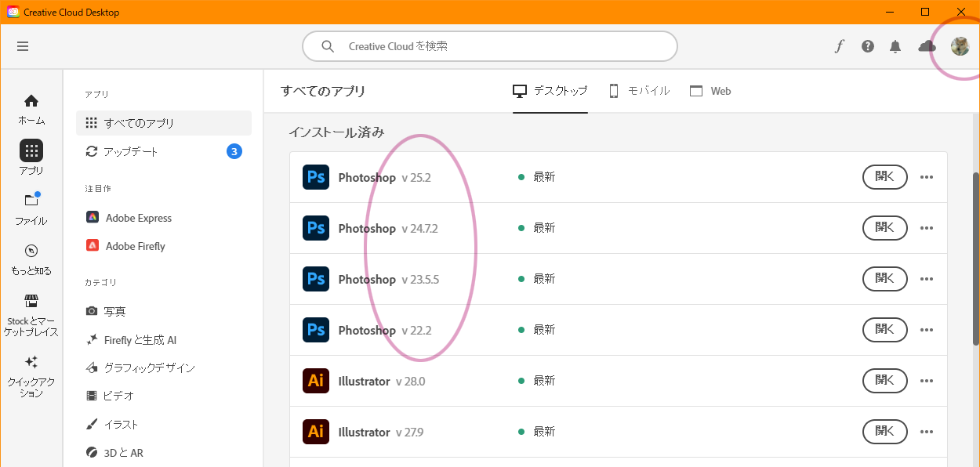Image resolution: width=980 pixels, height=467 pixels.
Task: Open more options for Illustrator v 28.0
Action: (927, 381)
